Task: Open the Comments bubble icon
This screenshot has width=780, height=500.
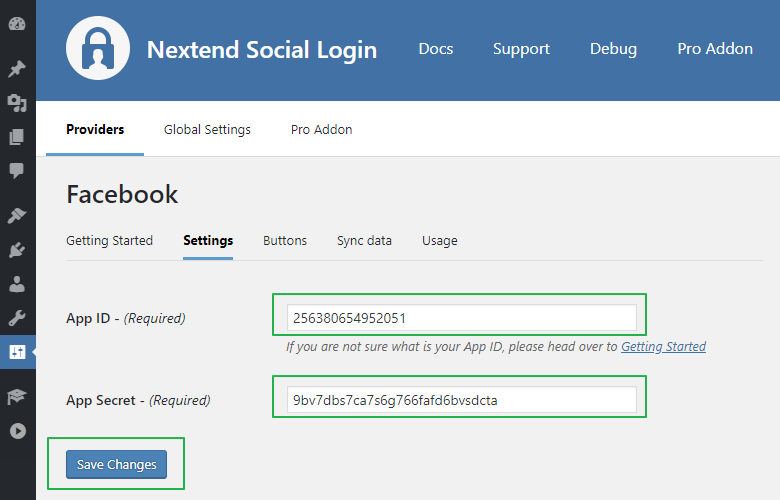Action: click(x=17, y=171)
